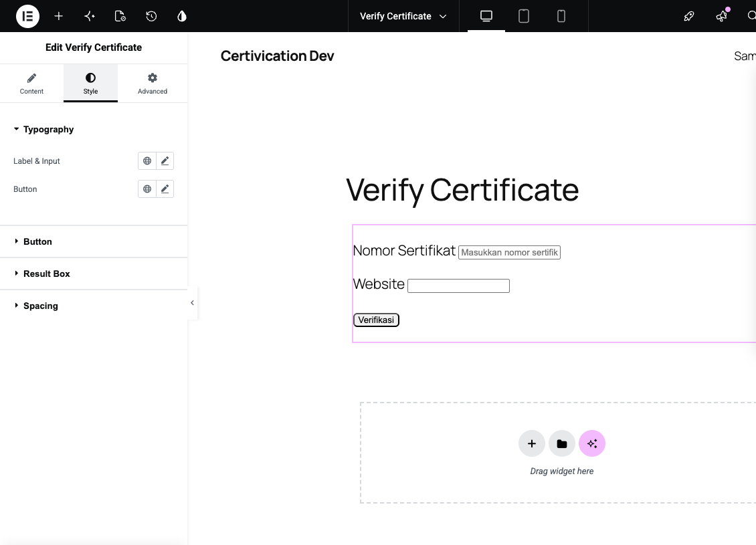Click the Nomor Sertifikat label
The height and width of the screenshot is (545, 756).
pyautogui.click(x=404, y=251)
